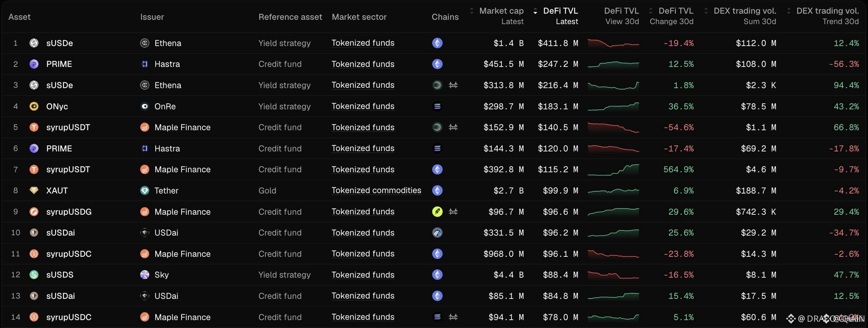Click the sUSDe DeFi TVL sparkline in row 1
This screenshot has height=328, width=868.
[x=613, y=44]
